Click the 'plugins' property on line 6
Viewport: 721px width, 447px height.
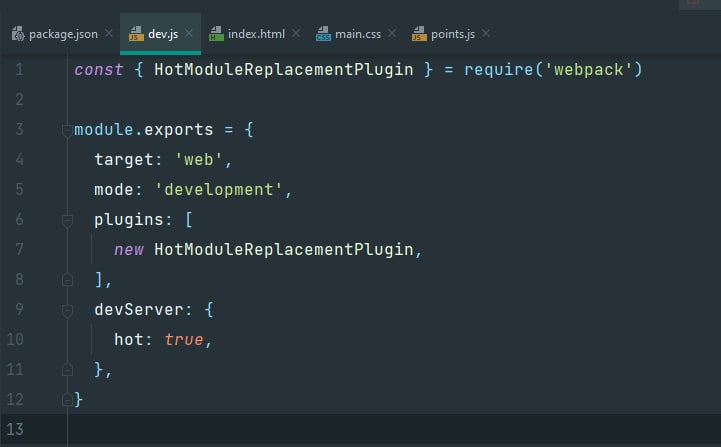point(129,220)
